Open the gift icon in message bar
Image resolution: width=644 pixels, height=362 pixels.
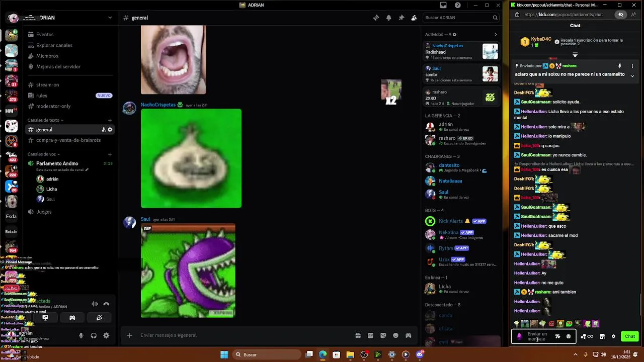358,335
